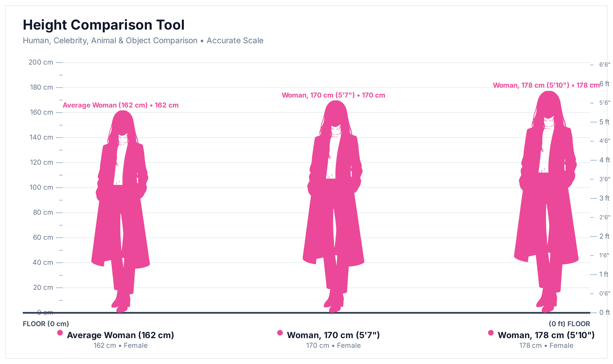This screenshot has height=364, width=613.
Task: Click the '2 ft' axis label
Action: pos(604,236)
